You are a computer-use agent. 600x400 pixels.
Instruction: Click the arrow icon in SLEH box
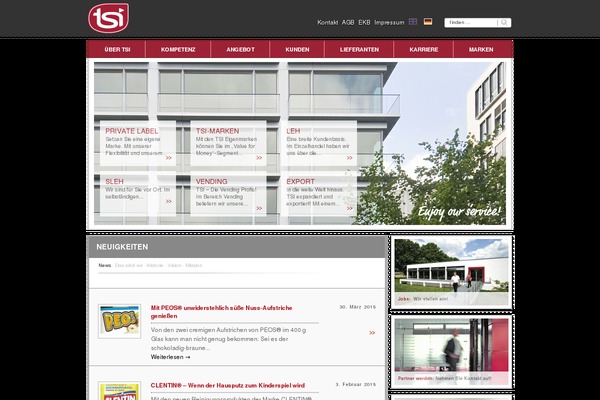(169, 201)
